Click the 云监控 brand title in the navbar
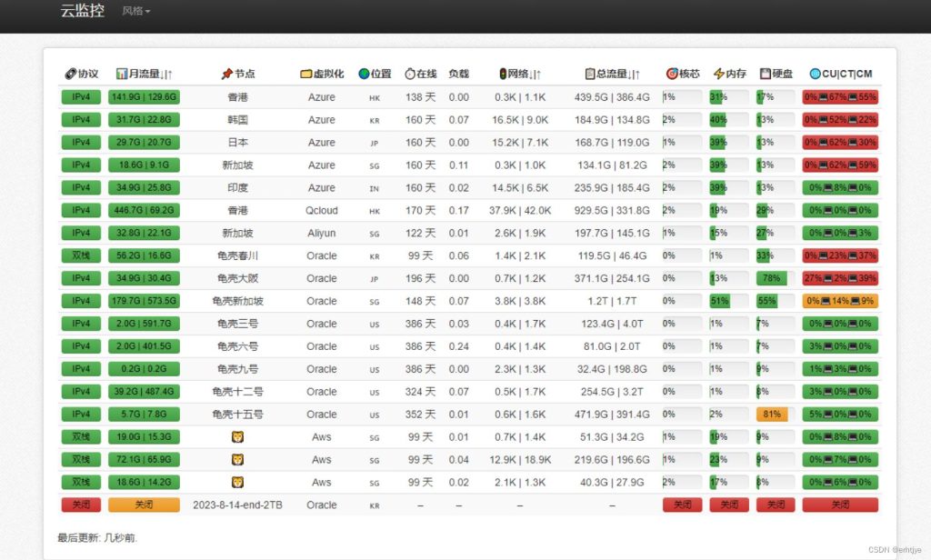Image resolution: width=931 pixels, height=560 pixels. [81, 13]
